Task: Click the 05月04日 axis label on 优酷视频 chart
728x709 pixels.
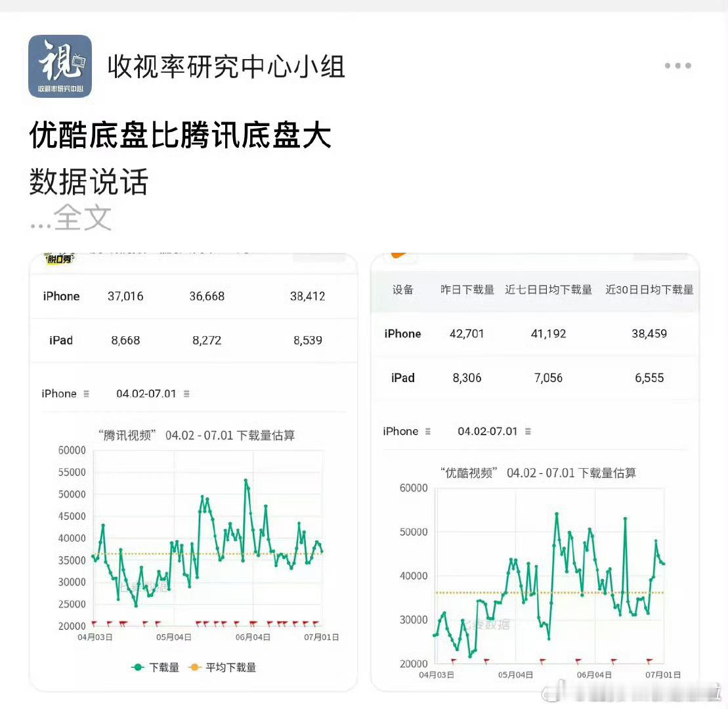Action: click(515, 675)
